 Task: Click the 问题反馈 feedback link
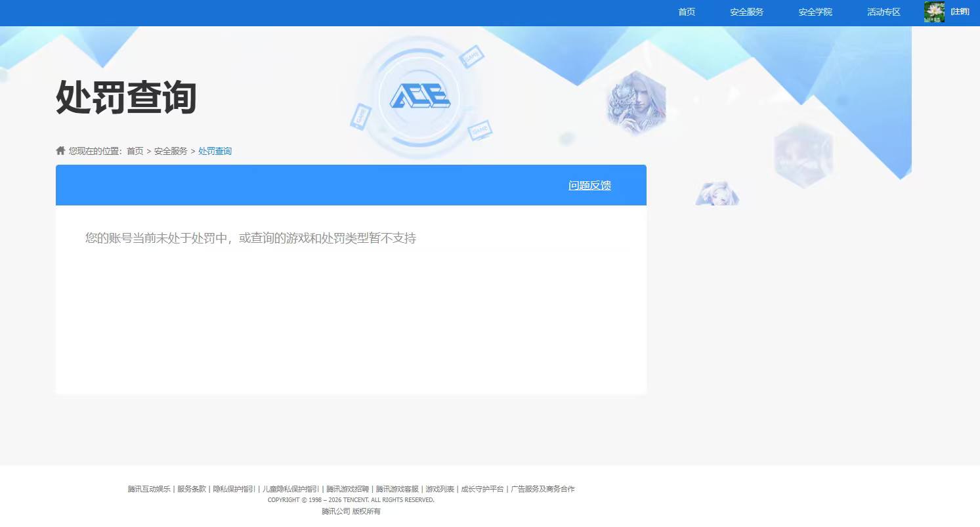click(589, 185)
